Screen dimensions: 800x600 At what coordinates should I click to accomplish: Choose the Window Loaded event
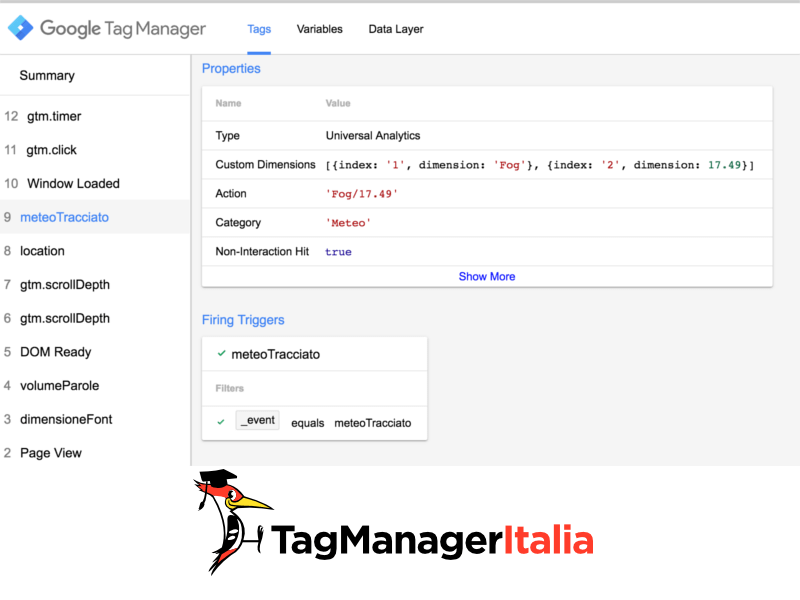coord(73,184)
